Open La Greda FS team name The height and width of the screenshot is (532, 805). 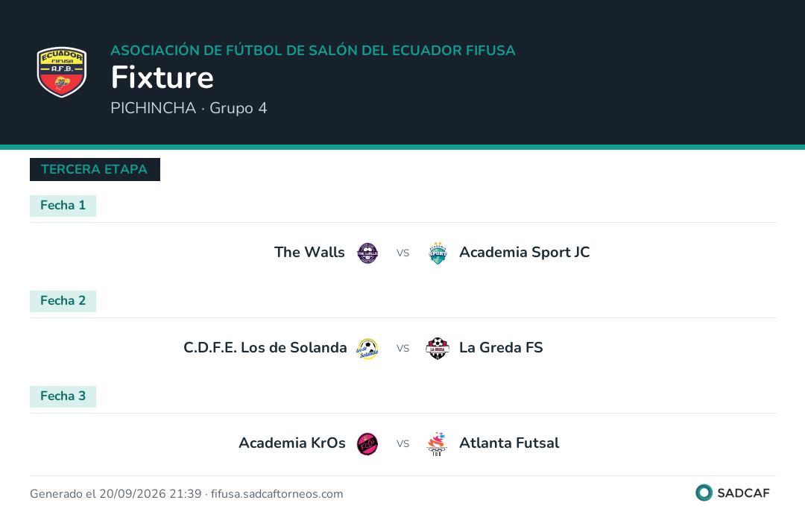tap(501, 348)
